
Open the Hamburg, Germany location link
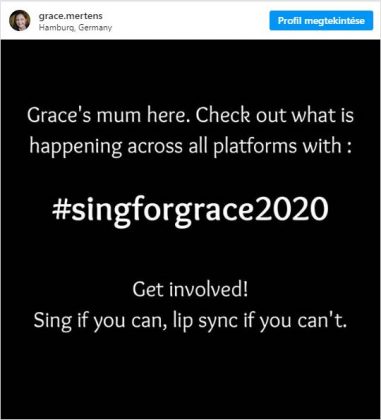coord(75,28)
